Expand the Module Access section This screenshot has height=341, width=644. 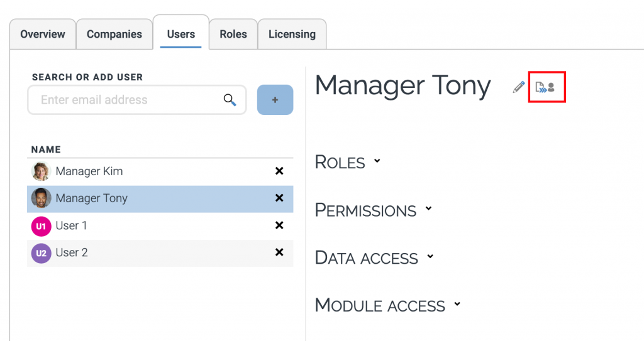point(387,306)
